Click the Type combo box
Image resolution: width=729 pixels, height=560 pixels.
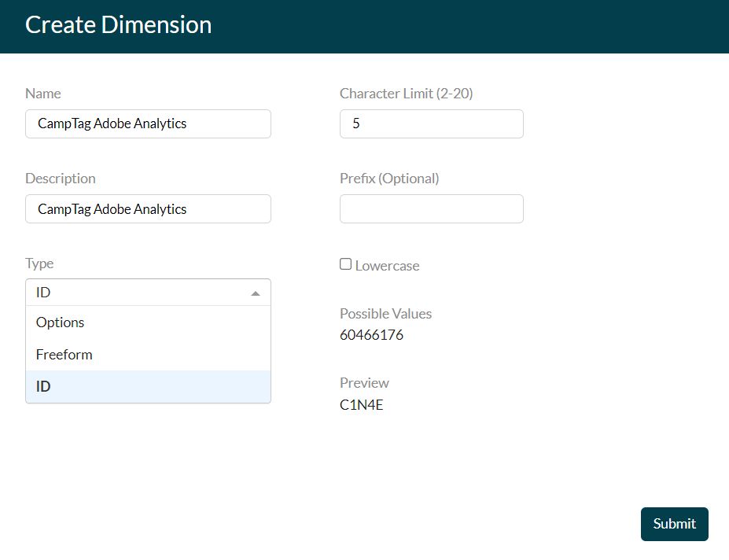click(x=148, y=292)
